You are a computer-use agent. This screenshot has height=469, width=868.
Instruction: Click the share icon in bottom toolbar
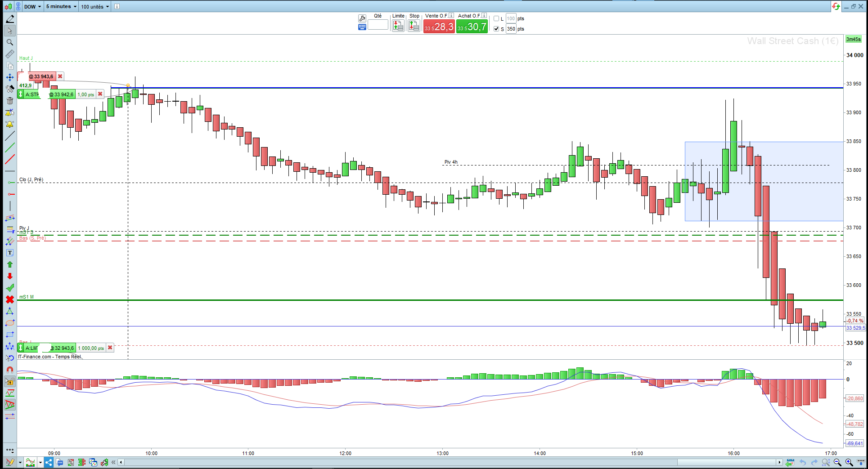(49, 462)
